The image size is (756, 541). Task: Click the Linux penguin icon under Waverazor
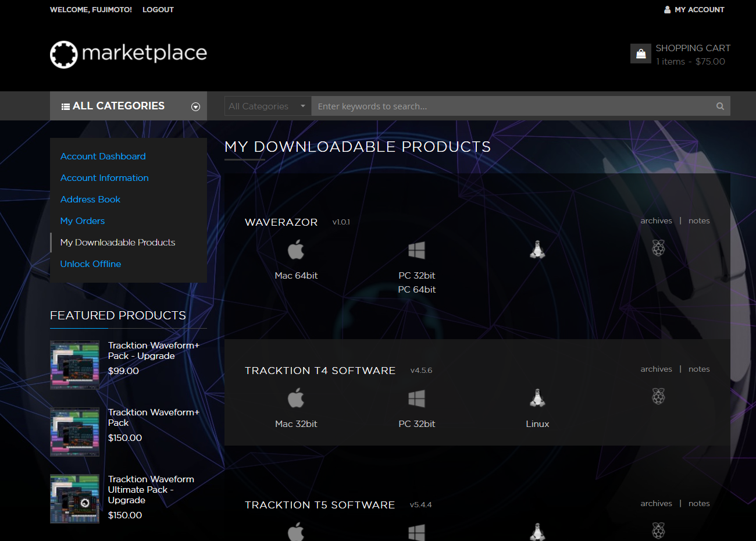coord(537,250)
